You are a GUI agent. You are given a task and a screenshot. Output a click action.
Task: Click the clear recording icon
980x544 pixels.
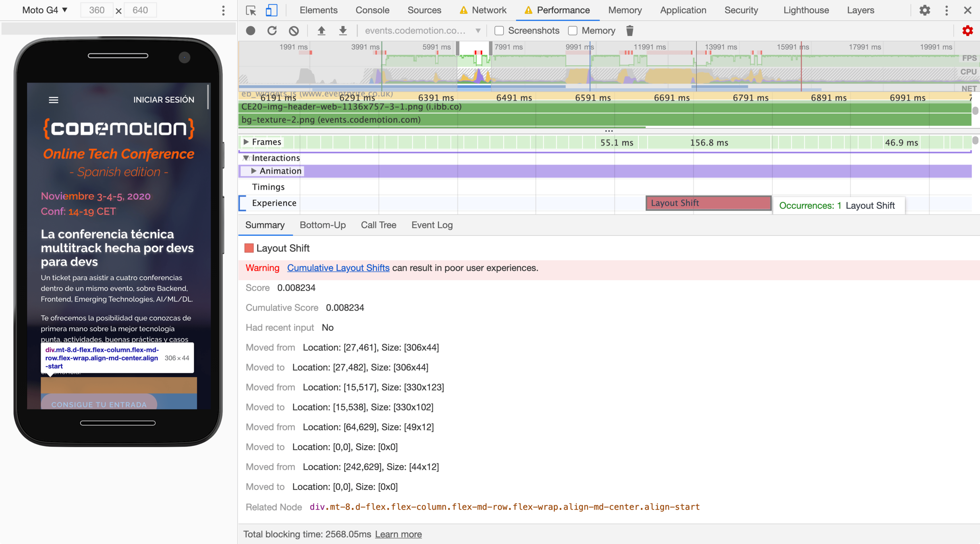(294, 31)
